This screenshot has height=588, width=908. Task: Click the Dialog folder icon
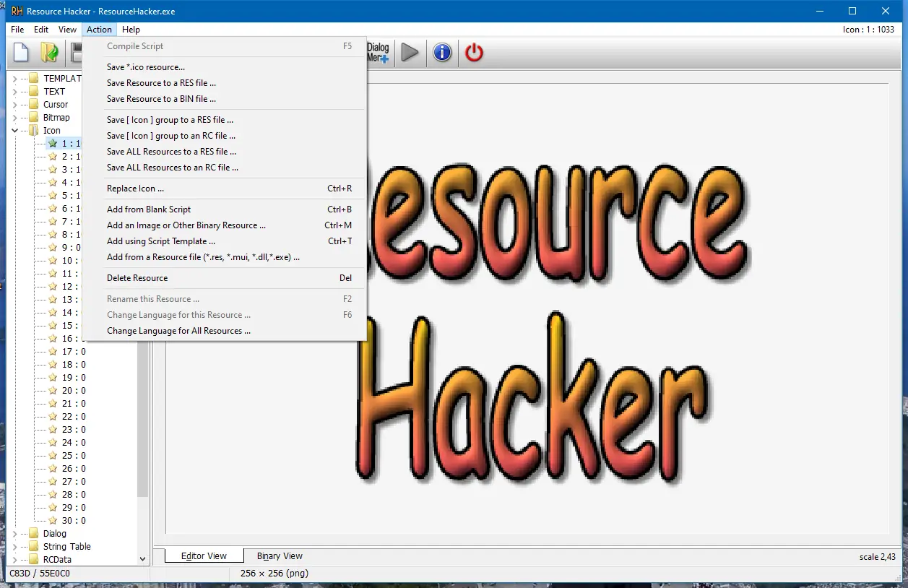(33, 534)
